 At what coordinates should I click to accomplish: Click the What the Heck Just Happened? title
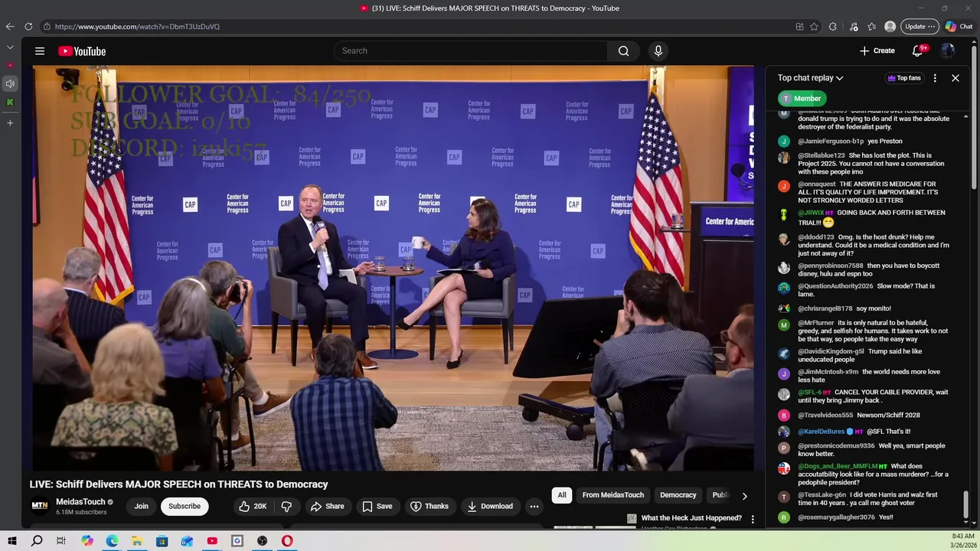[x=691, y=518]
